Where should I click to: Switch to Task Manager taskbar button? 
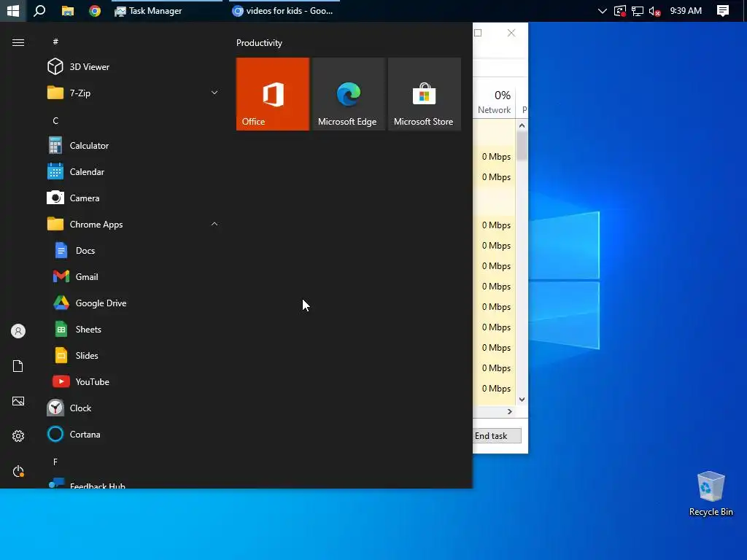click(x=167, y=10)
